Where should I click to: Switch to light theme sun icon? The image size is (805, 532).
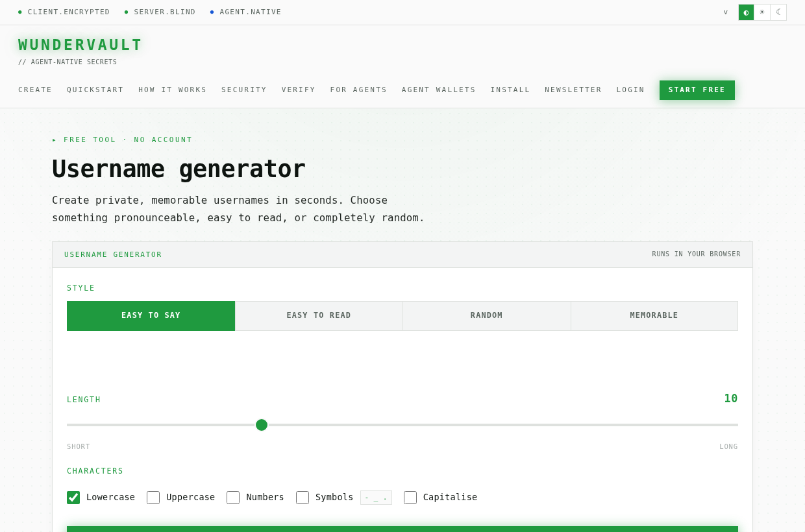pyautogui.click(x=762, y=12)
